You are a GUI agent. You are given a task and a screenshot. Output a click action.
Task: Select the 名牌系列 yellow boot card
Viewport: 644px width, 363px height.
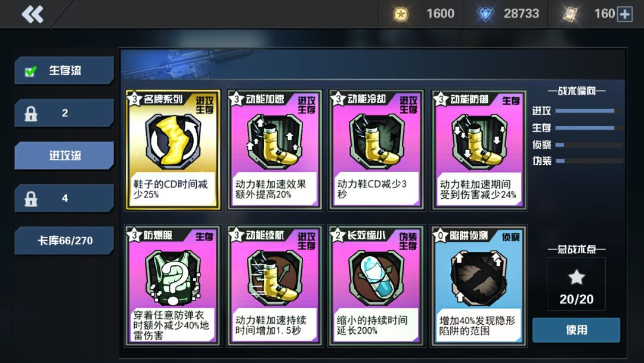[x=172, y=150]
